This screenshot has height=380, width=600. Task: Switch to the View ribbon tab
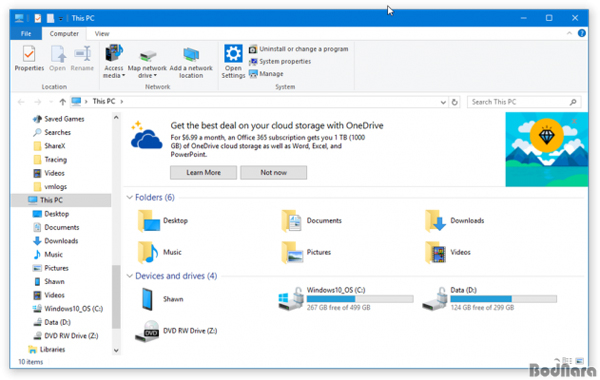[102, 34]
